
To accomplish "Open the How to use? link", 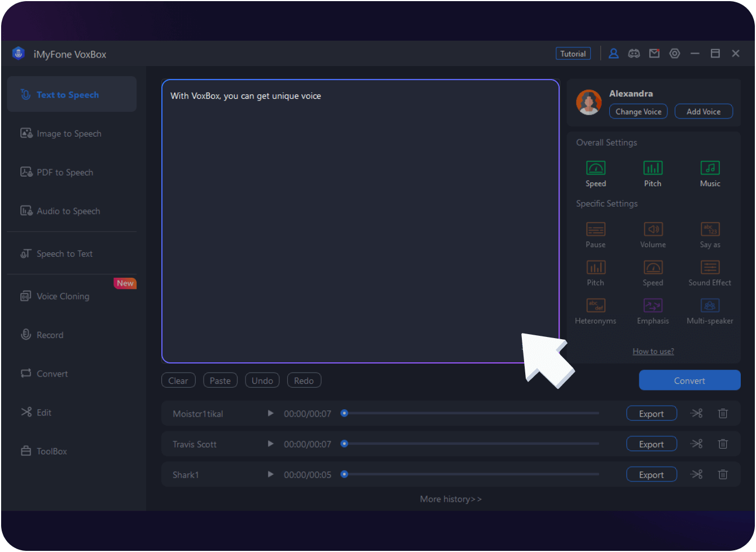I will [x=653, y=351].
